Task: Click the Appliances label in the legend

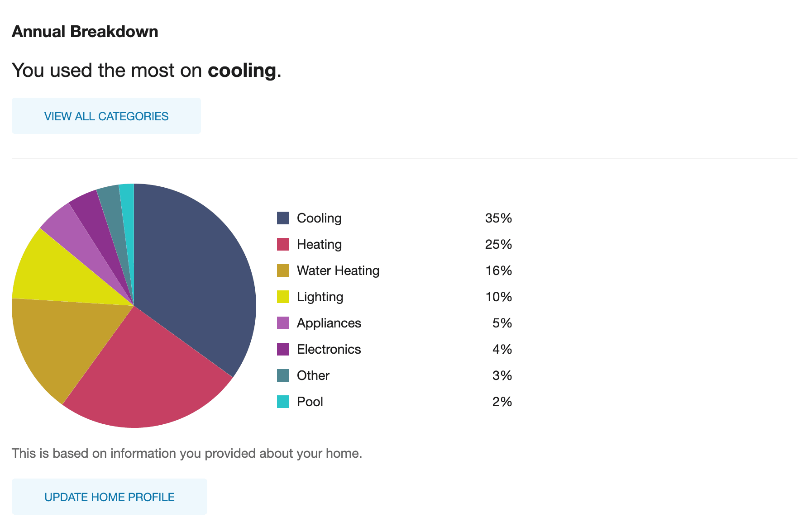Action: 329,322
